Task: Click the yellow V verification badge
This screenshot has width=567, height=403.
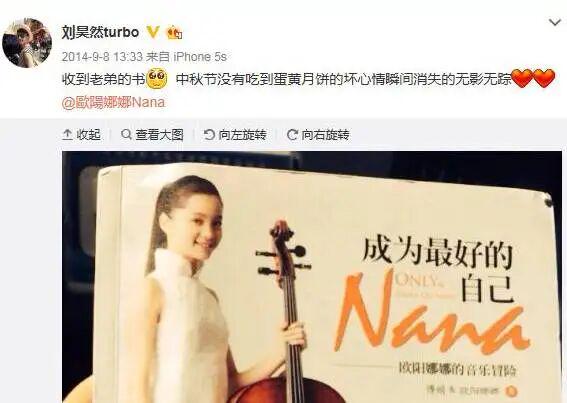Action: pyautogui.click(x=153, y=32)
